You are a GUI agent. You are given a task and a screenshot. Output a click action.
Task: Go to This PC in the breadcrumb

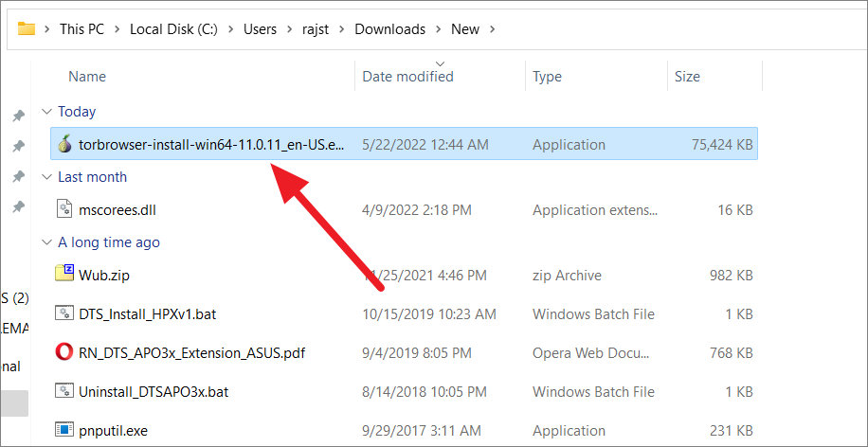coord(81,29)
